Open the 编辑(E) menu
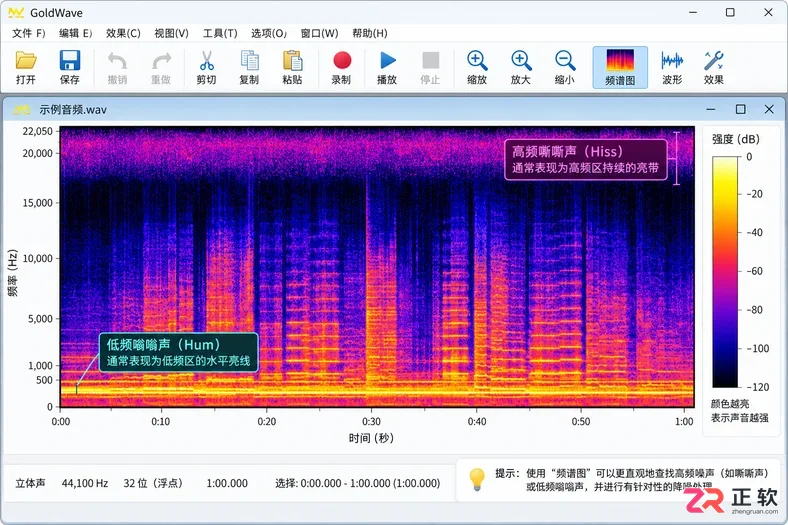 click(x=75, y=33)
